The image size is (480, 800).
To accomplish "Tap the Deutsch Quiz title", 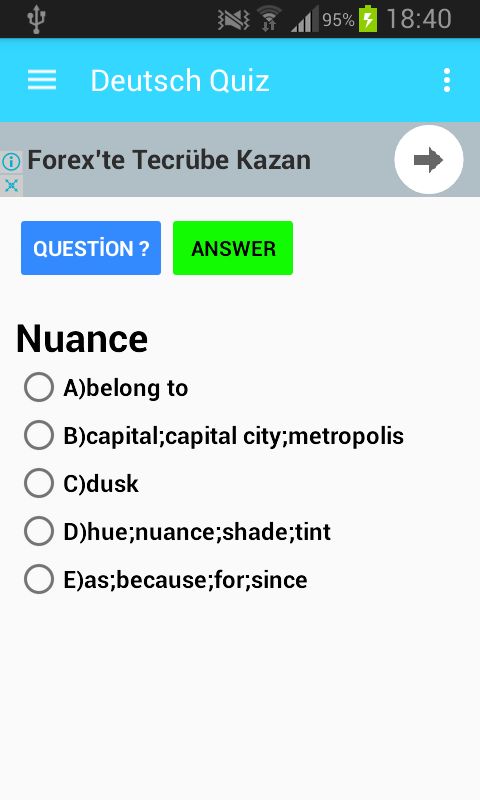I will pyautogui.click(x=180, y=81).
